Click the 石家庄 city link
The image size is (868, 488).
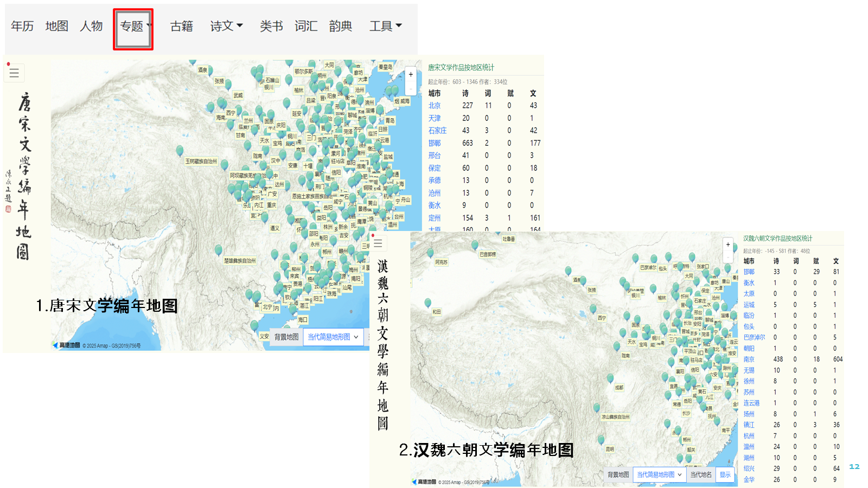(x=437, y=131)
